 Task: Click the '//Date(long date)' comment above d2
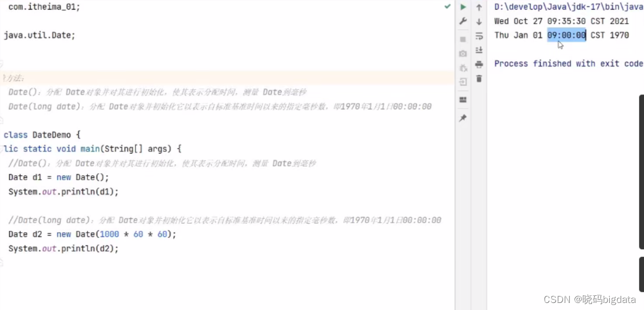[x=225, y=220]
